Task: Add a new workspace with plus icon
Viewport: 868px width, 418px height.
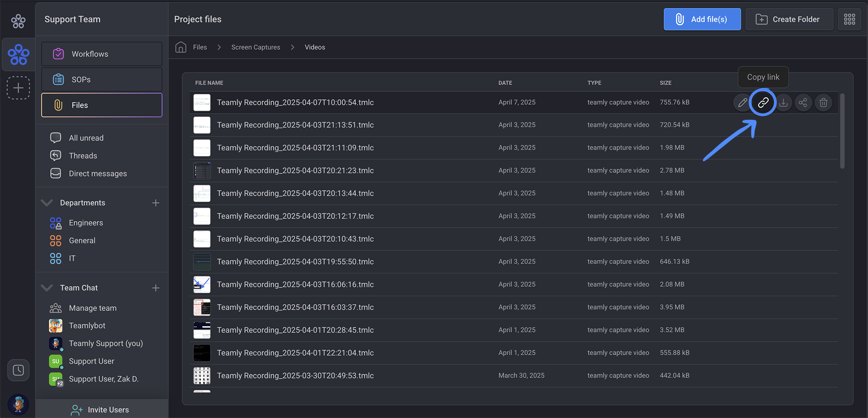Action: coord(18,88)
